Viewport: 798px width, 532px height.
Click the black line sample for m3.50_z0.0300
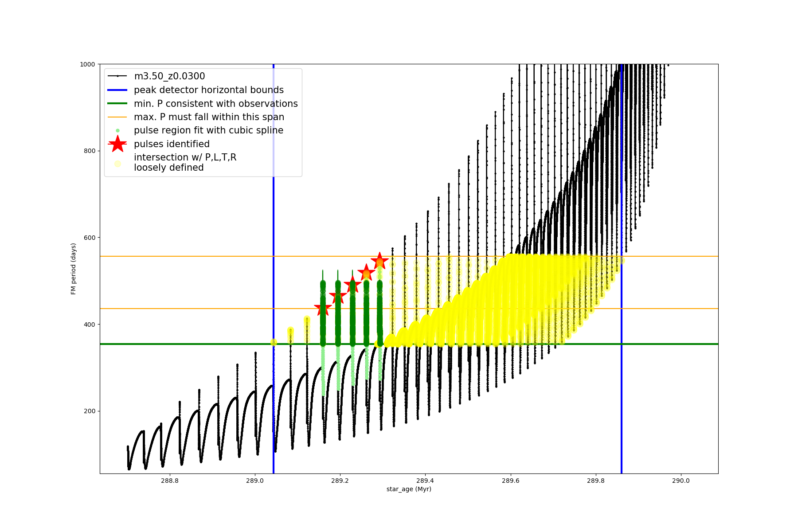[117, 76]
